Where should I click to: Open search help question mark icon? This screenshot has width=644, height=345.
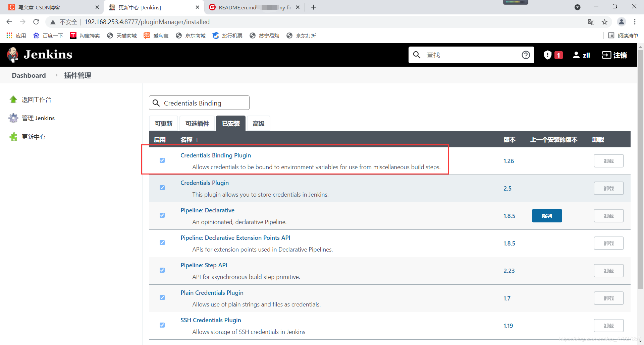point(526,55)
